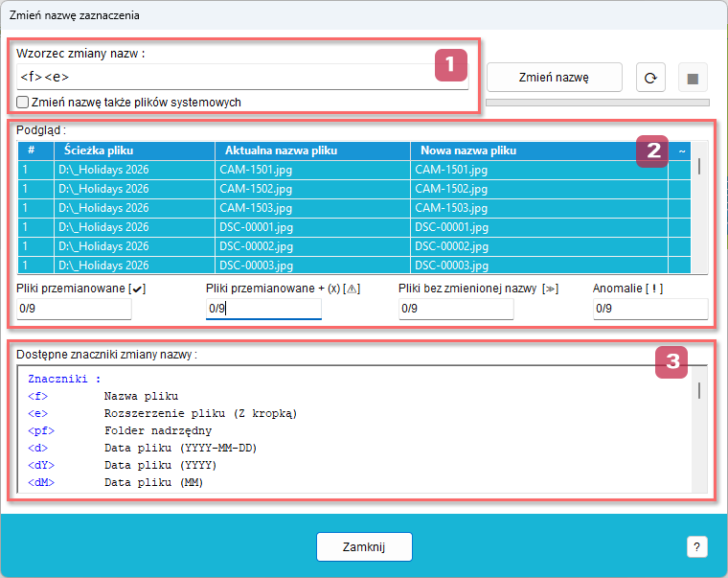Select current name cell CAM-1501.jpg
Screen dimensions: 728x578
pyautogui.click(x=313, y=170)
